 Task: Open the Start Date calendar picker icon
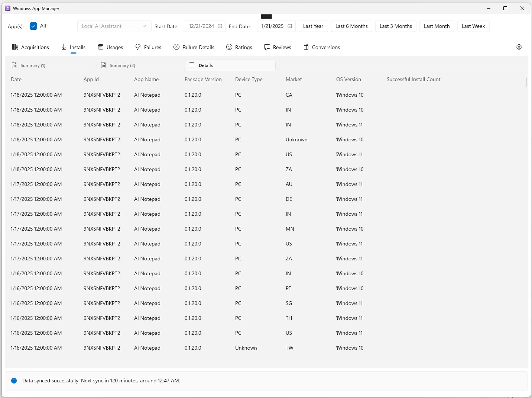tap(220, 26)
